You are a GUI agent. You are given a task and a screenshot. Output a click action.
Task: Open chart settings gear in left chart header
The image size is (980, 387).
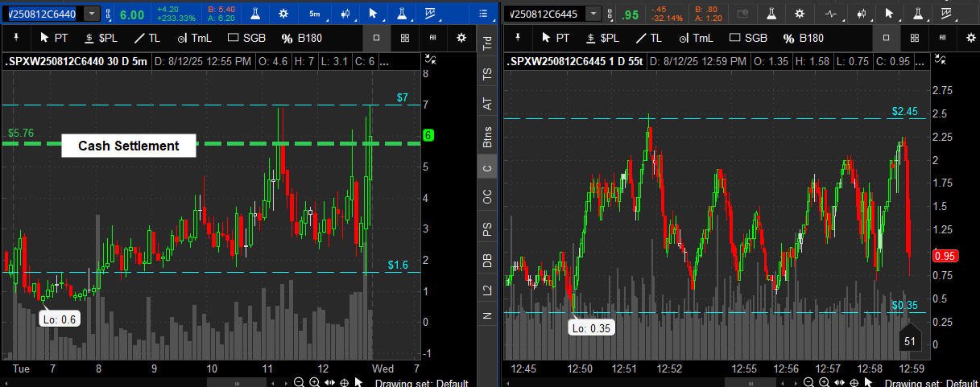283,14
